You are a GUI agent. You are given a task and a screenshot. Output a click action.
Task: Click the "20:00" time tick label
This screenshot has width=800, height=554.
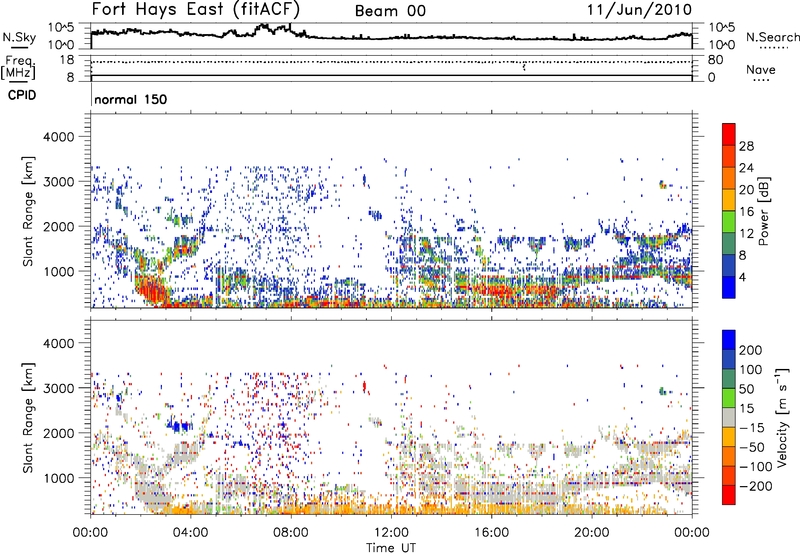(592, 533)
